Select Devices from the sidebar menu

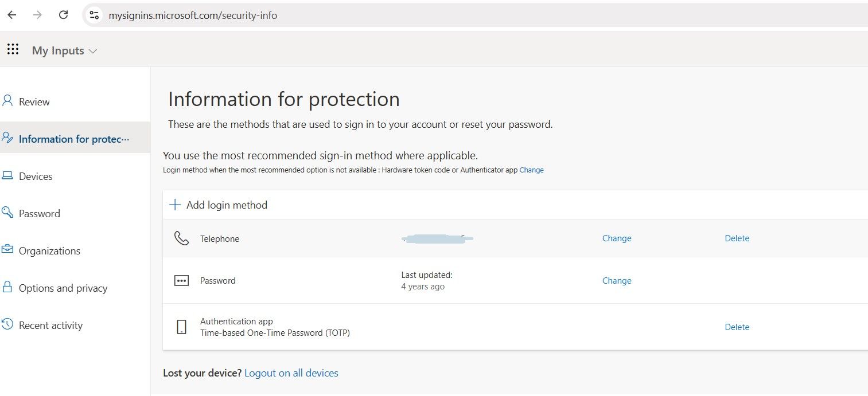(x=37, y=176)
